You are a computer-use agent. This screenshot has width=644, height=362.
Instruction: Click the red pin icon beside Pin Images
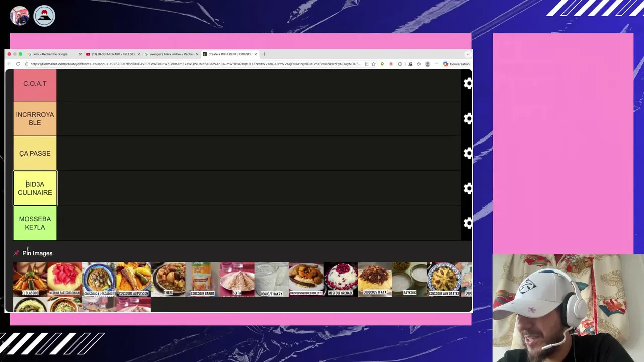[x=16, y=253]
